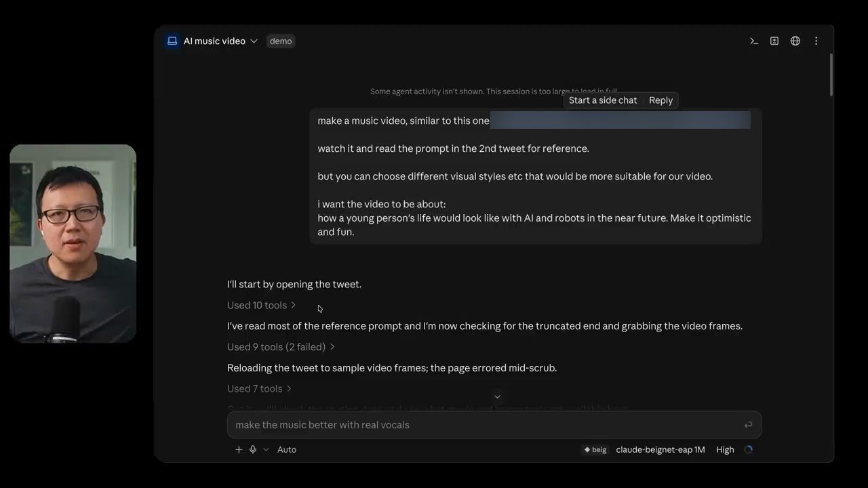The width and height of the screenshot is (868, 488).
Task: Click the laptop icon beside AI music video
Action: (172, 41)
